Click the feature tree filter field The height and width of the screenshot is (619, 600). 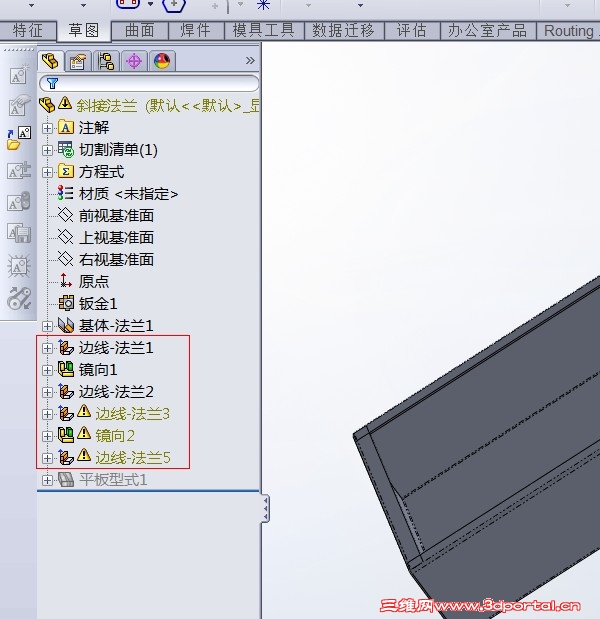(x=149, y=83)
